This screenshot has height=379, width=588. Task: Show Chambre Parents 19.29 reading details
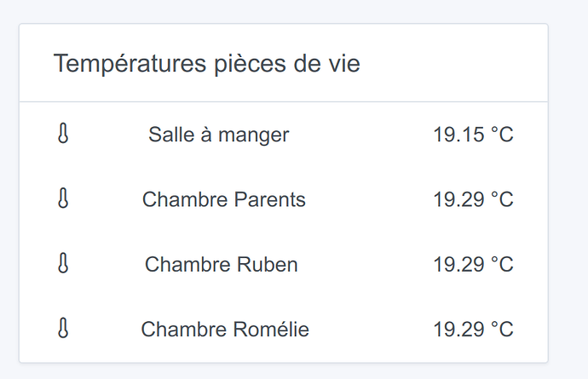tap(458, 199)
